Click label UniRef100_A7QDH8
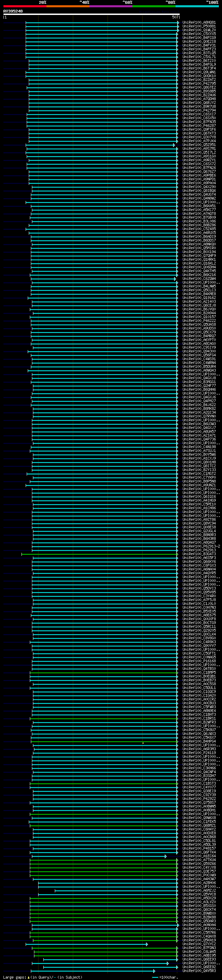 [199, 99]
